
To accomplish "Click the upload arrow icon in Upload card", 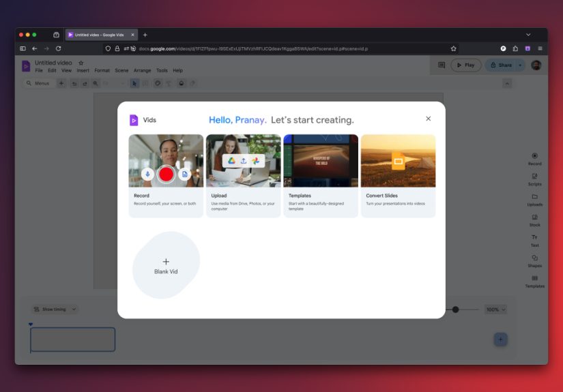I will pyautogui.click(x=244, y=161).
